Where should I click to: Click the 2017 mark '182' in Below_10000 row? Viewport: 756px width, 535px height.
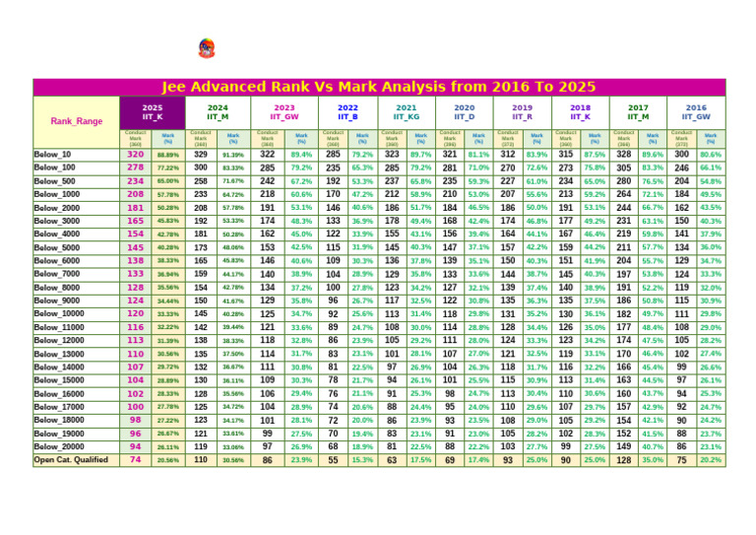pos(624,313)
